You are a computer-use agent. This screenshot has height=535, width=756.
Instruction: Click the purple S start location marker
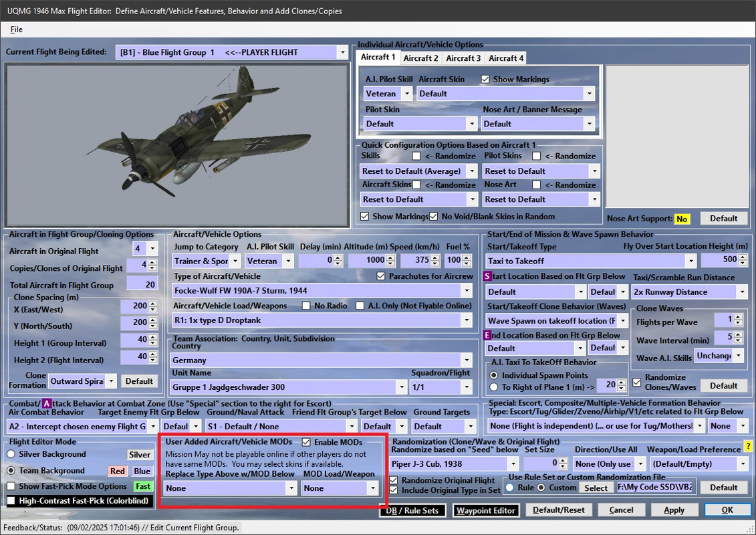tap(487, 276)
